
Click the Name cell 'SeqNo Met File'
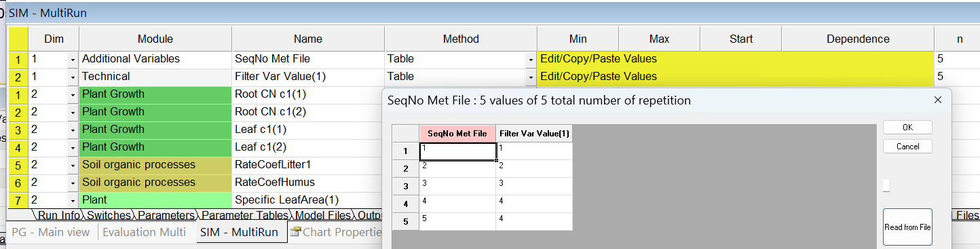(x=308, y=59)
